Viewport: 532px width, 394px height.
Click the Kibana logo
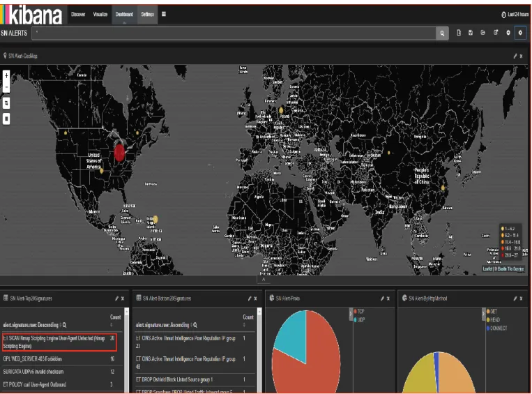[32, 14]
